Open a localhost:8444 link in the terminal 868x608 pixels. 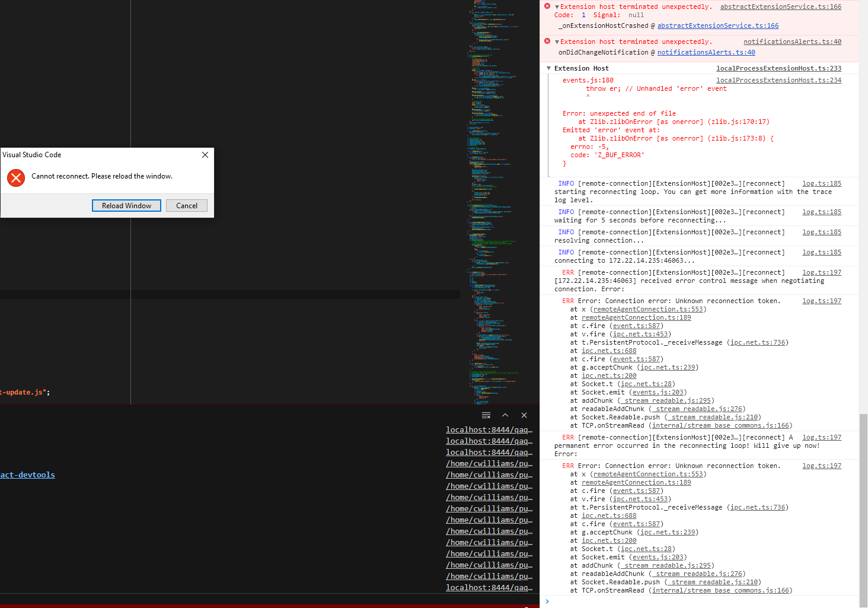(489, 429)
